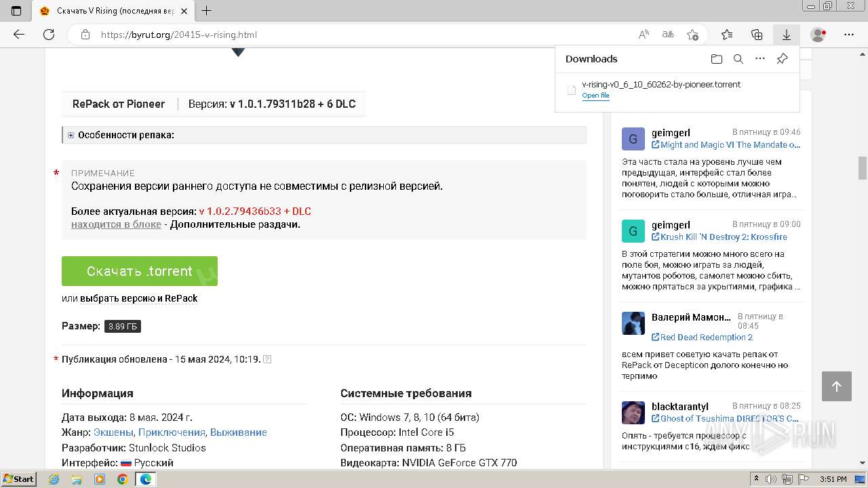Open the browser profile avatar

[x=818, y=35]
